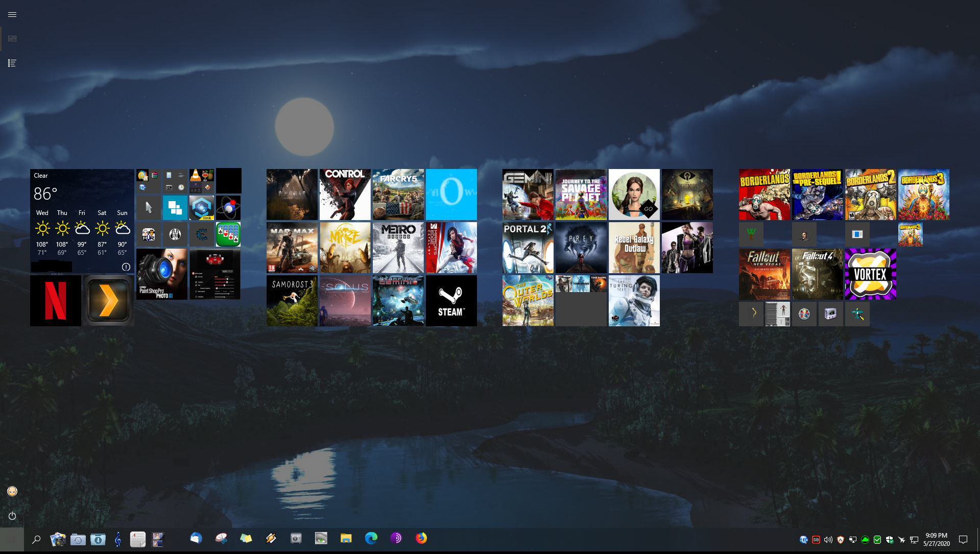Launch the Lara Croft GO tile
The image size is (980, 554).
click(634, 195)
